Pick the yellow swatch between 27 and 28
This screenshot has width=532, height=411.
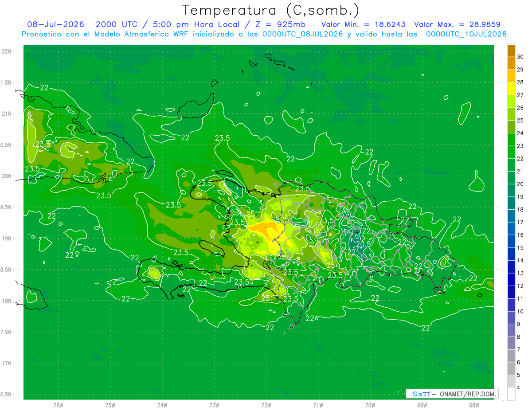[x=511, y=89]
